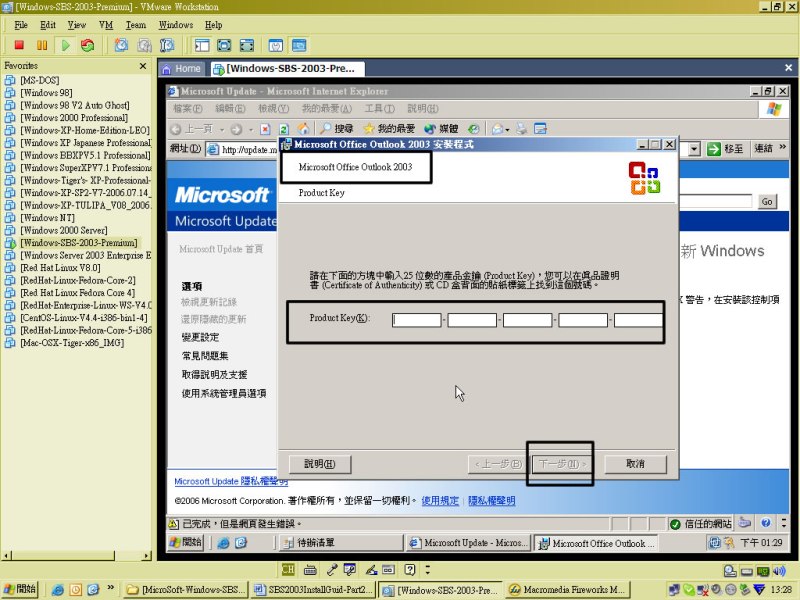This screenshot has width=800, height=600.
Task: Click the Favorites horizontal scrollbar right arrow
Action: coord(147,556)
